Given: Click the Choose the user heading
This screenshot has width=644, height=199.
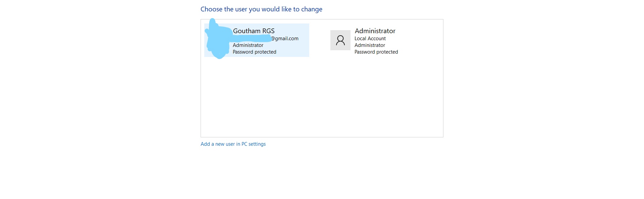Looking at the screenshot, I should click(261, 9).
